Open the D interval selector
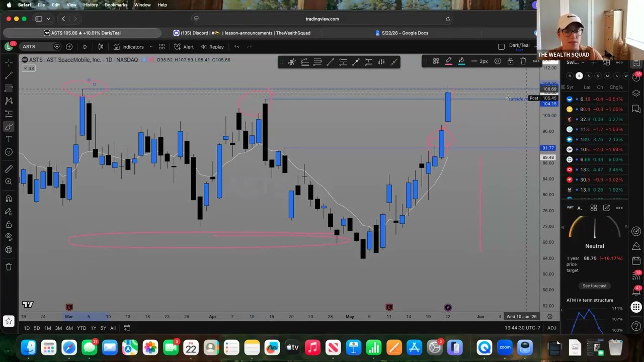Viewport: 644px width, 362px height. [85, 47]
